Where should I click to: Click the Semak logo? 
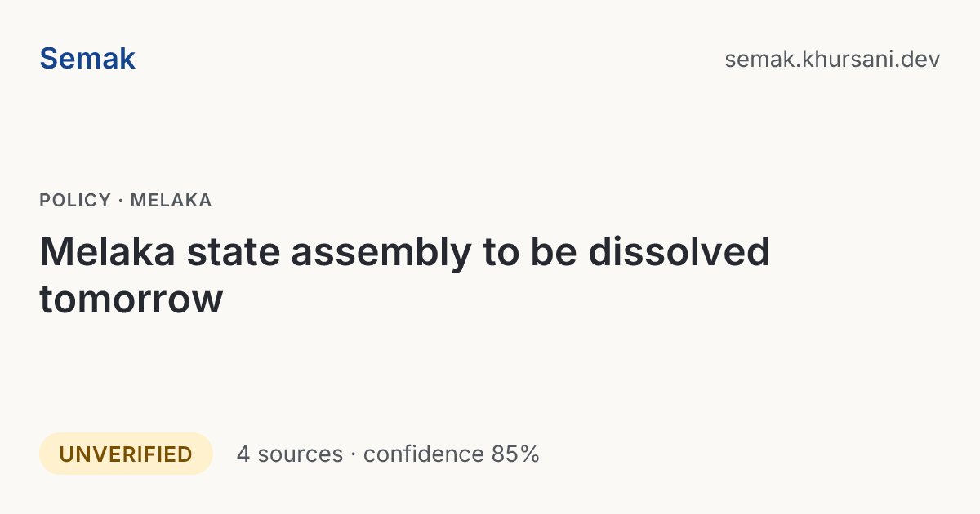coord(87,59)
